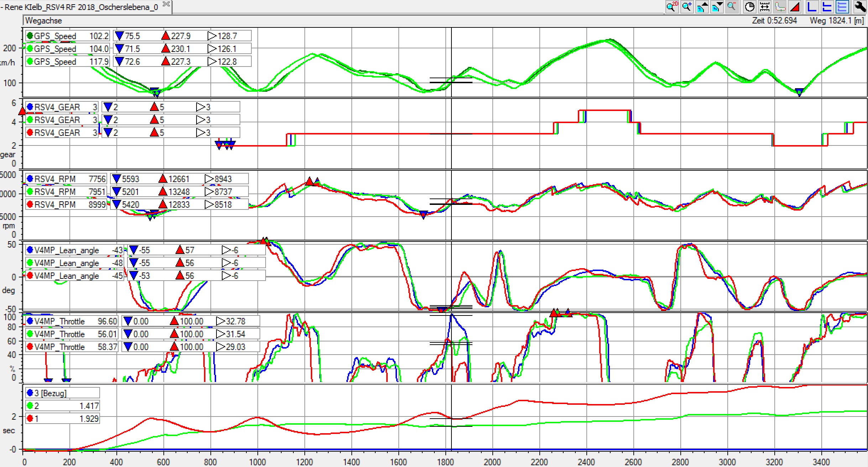Click the red triangle toolbar icon

click(795, 7)
